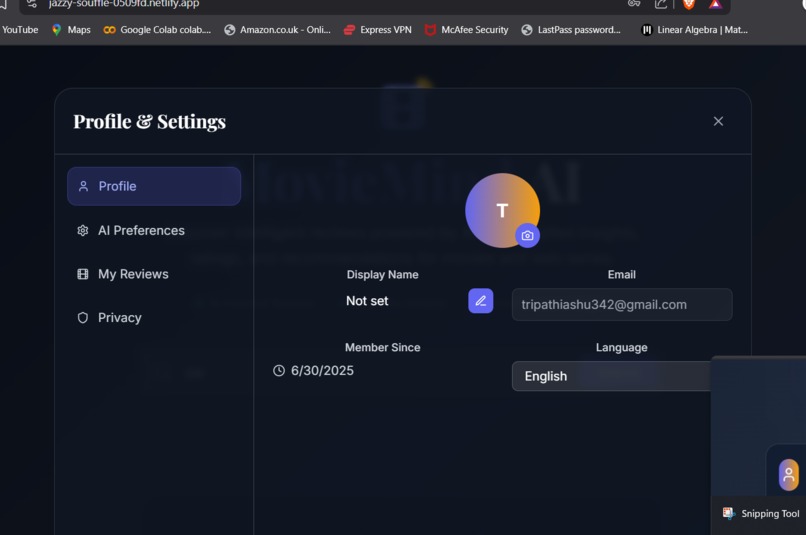Image resolution: width=806 pixels, height=535 pixels.
Task: Click the email input field
Action: 622,304
